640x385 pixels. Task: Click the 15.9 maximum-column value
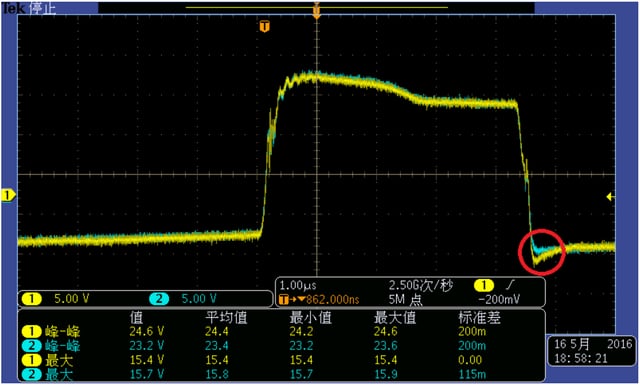[386, 374]
